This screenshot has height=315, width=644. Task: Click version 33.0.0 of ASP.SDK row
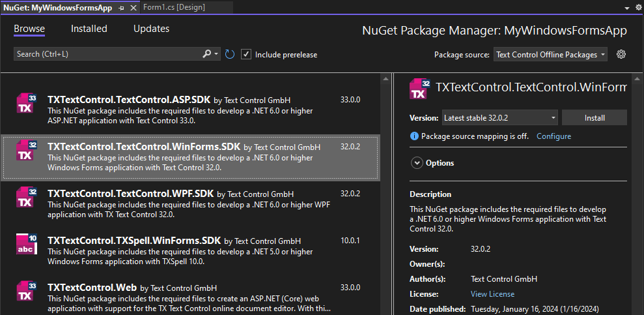click(350, 100)
